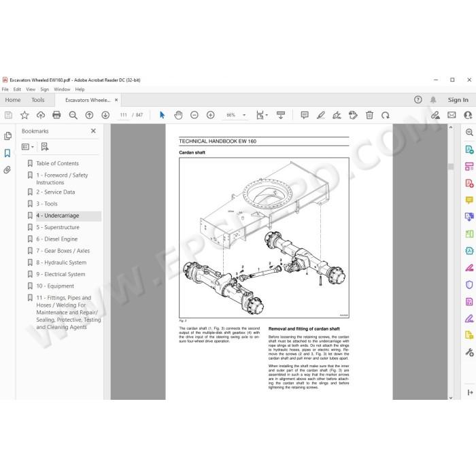Viewport: 476px width, 476px height.
Task: Open Comment tool in right pane
Action: coord(469,200)
